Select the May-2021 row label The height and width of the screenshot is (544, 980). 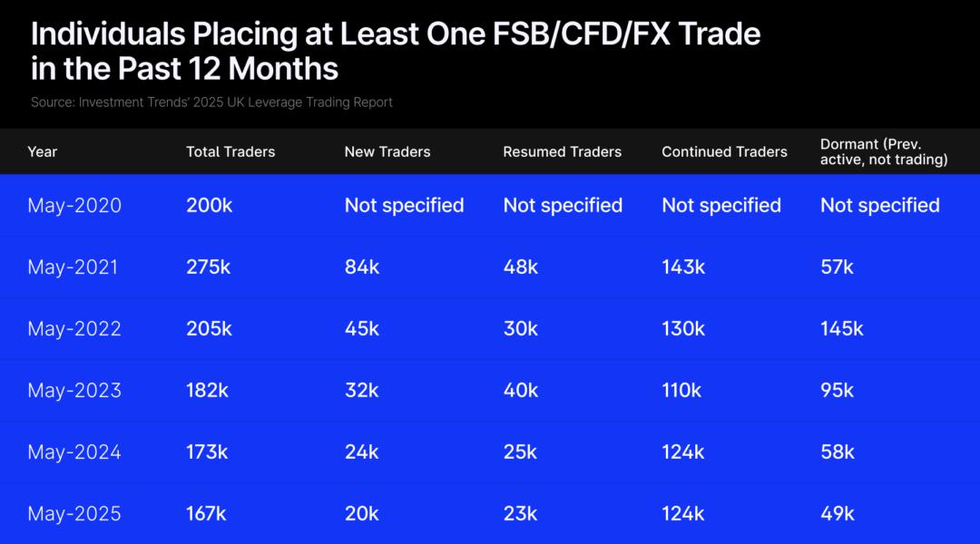[73, 267]
